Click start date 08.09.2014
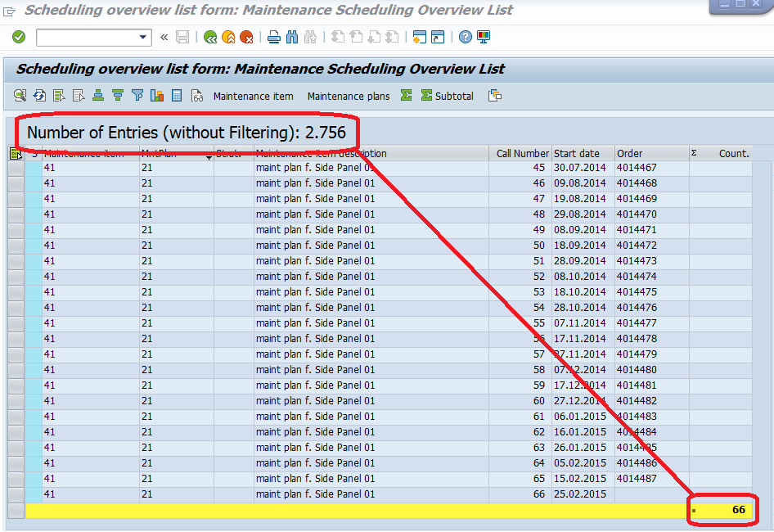Image resolution: width=774 pixels, height=532 pixels. (x=579, y=230)
